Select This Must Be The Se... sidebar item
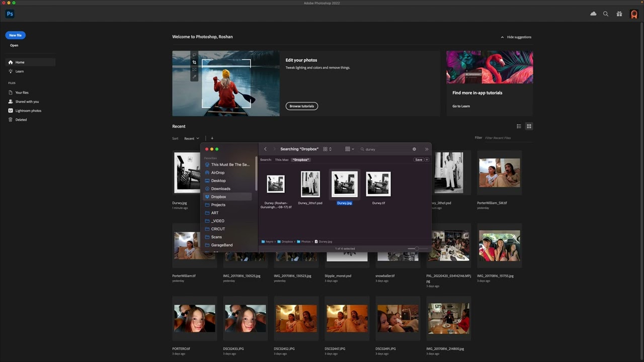This screenshot has height=362, width=644. (x=227, y=164)
